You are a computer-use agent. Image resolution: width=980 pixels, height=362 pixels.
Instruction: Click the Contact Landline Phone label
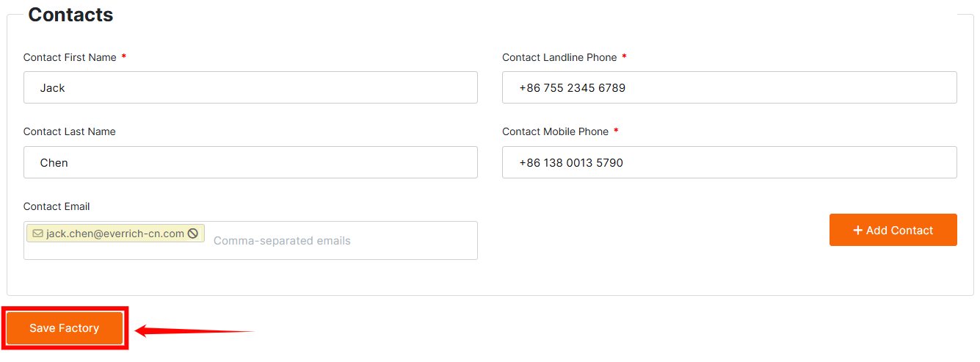559,57
